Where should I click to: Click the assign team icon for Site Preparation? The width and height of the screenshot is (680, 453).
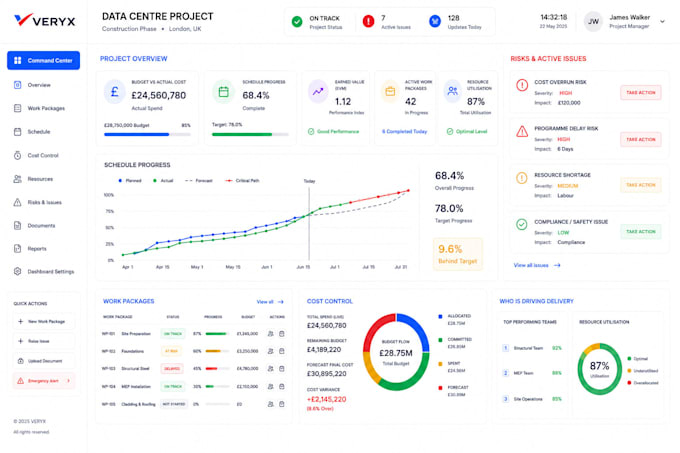point(271,334)
